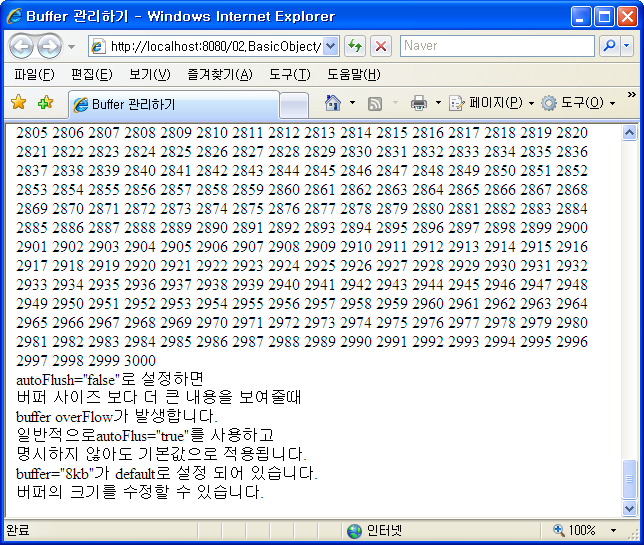Print page with printer icon
The image size is (644, 545).
(x=419, y=103)
